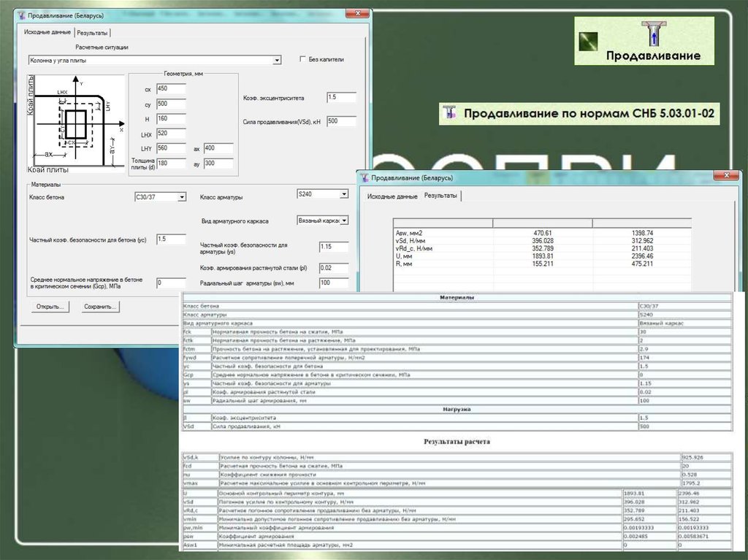Click the Открыть... button
This screenshot has height=560, width=748.
pos(49,307)
